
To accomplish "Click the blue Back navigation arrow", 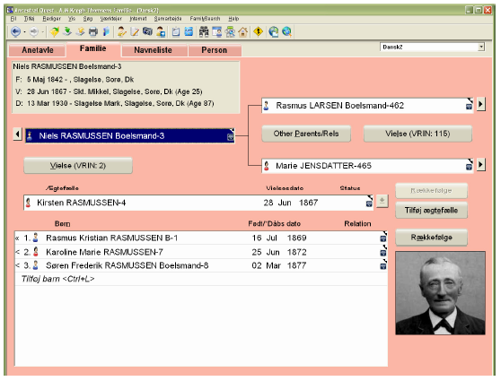I will pyautogui.click(x=15, y=32).
